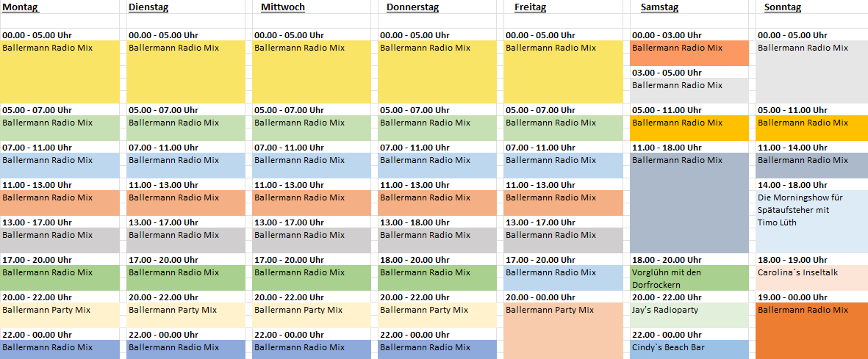
Task: Select Die Morningshow für Spätaufsteher cell
Action: 811,222
